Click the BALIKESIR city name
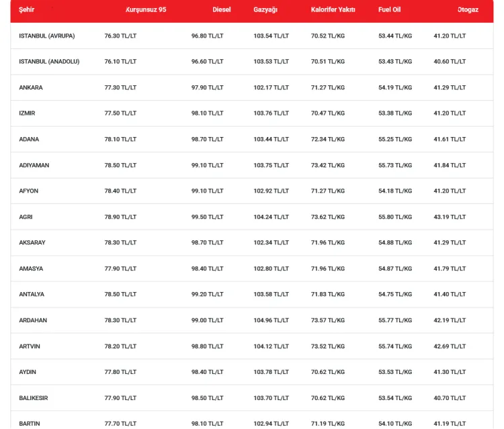This screenshot has height=429, width=504. 34,398
